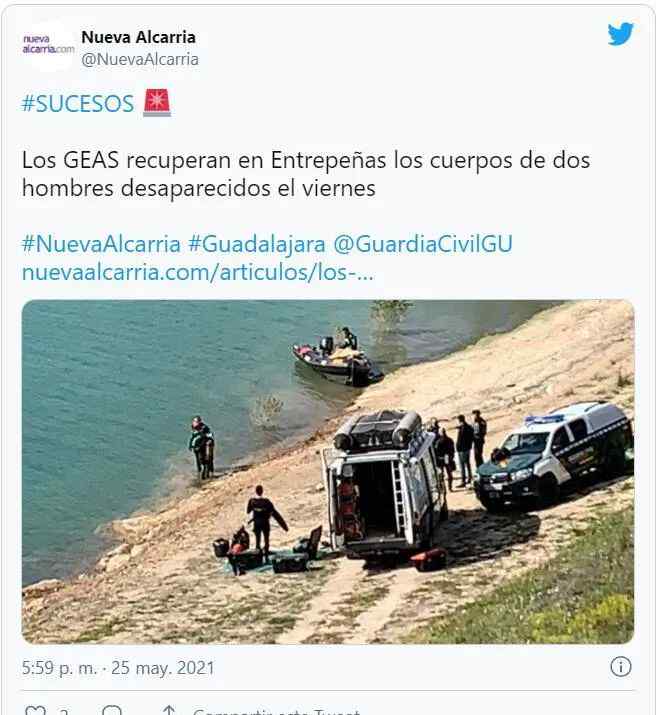Click the tweet text about GEAS
The height and width of the screenshot is (715, 664).
tap(306, 174)
